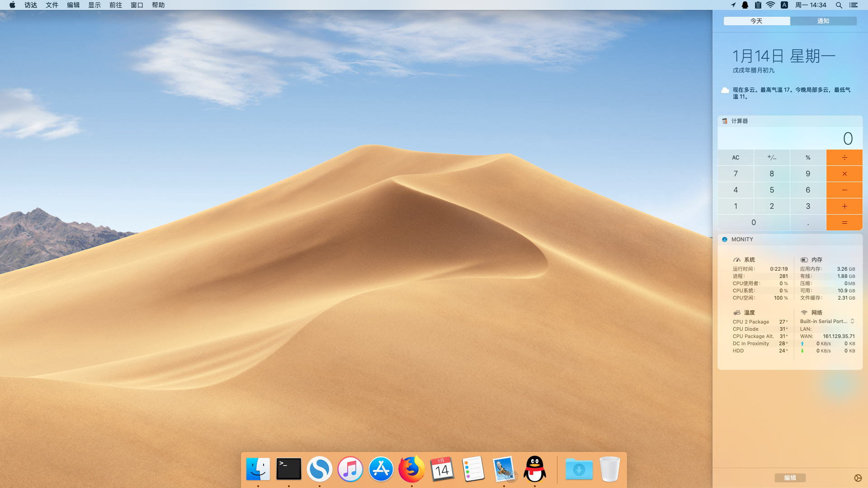The height and width of the screenshot is (488, 868).
Task: Launch Firefox from the Dock
Action: tap(411, 469)
